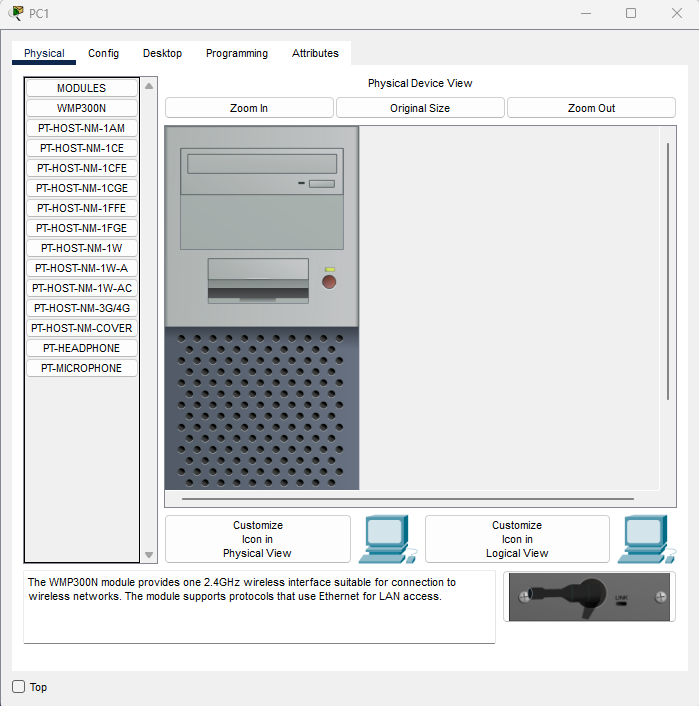
Task: Enable the Top checkbox
Action: [19, 687]
